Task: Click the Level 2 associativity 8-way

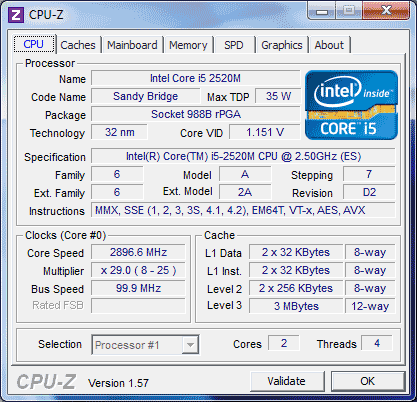Action: pos(370,288)
